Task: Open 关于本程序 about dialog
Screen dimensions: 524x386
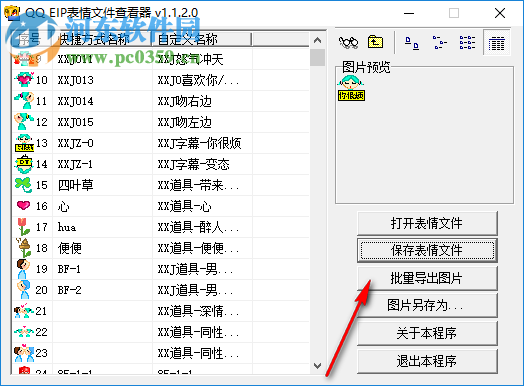Action: (x=427, y=333)
